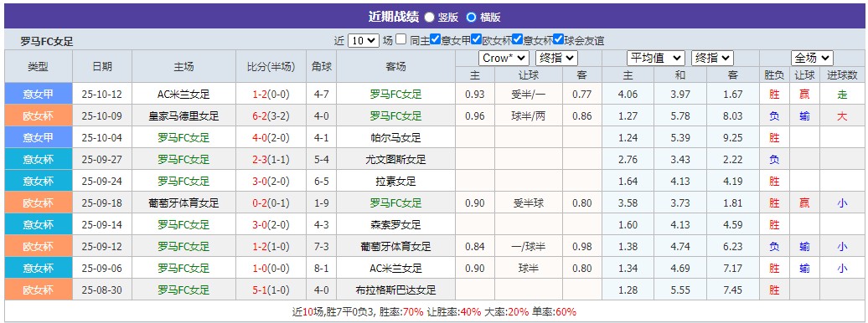Open the 终指 dropdown beside 平均值
This screenshot has height=323, width=868.
pos(712,58)
